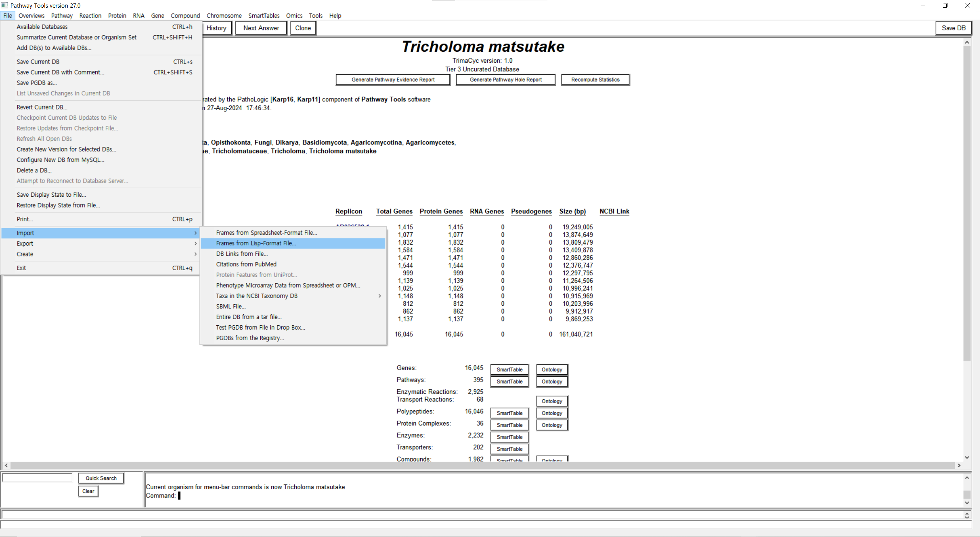Choose Exit from File menu
The image size is (980, 537).
click(x=101, y=268)
